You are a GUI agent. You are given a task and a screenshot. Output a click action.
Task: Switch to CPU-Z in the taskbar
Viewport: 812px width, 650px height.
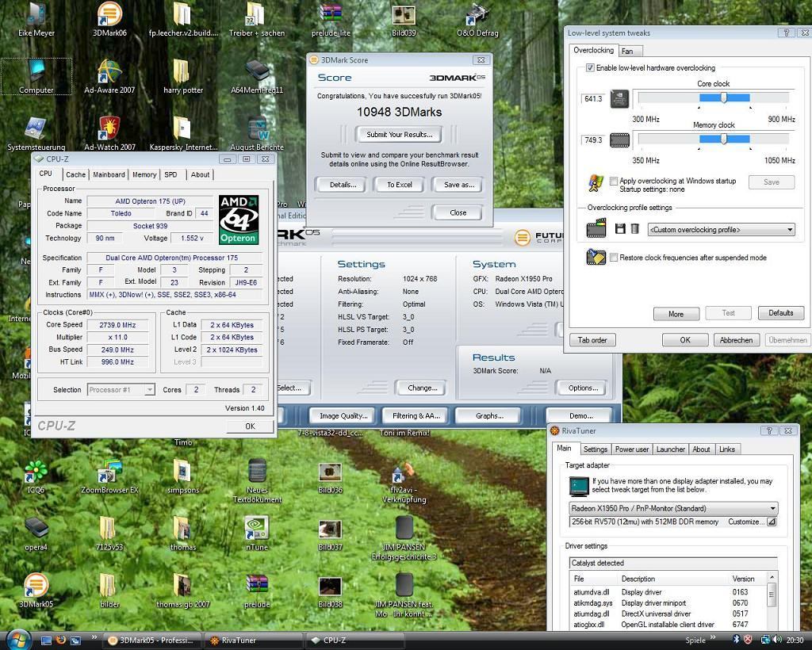[355, 640]
